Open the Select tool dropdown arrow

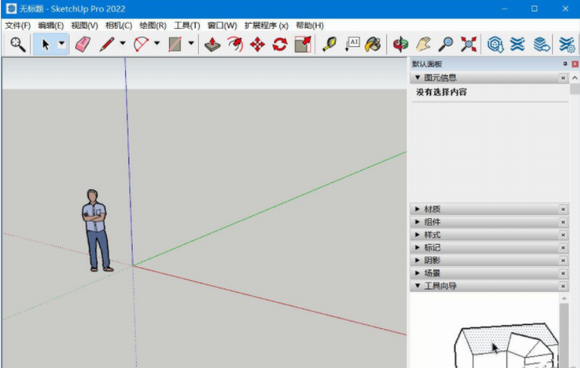click(62, 44)
